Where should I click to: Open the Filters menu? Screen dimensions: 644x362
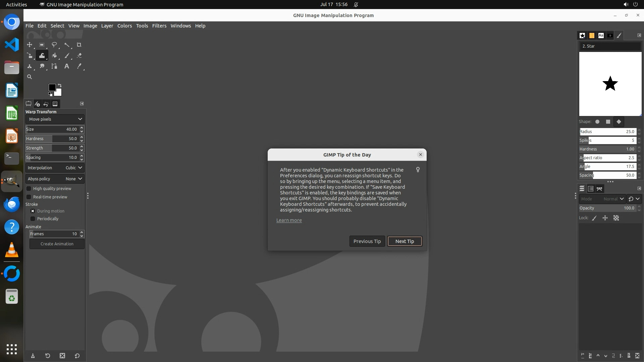159,26
